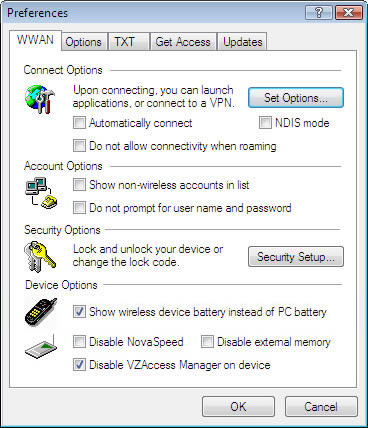Switch to the Options tab
Viewport: 368px width, 428px height.
click(84, 42)
